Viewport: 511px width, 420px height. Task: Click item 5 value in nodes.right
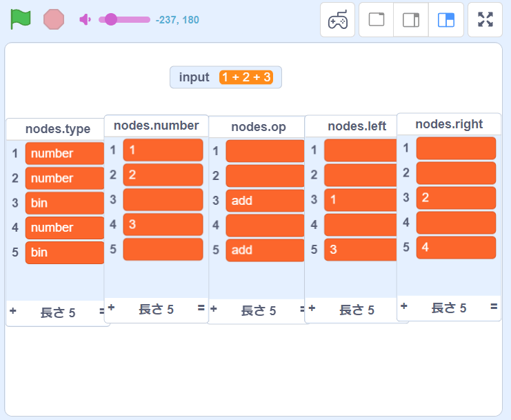[455, 247]
